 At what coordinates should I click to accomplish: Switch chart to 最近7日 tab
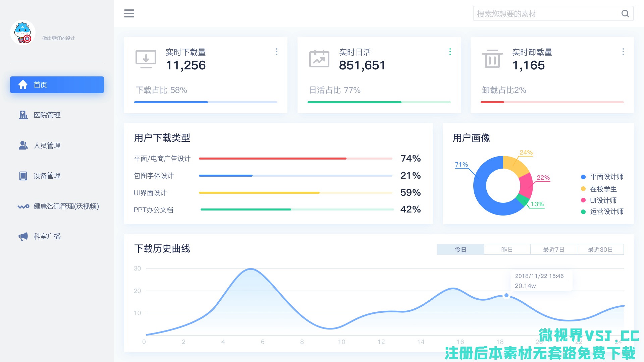click(553, 249)
